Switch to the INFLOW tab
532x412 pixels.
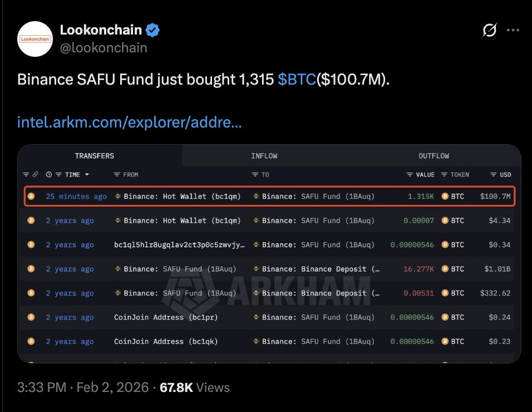264,156
